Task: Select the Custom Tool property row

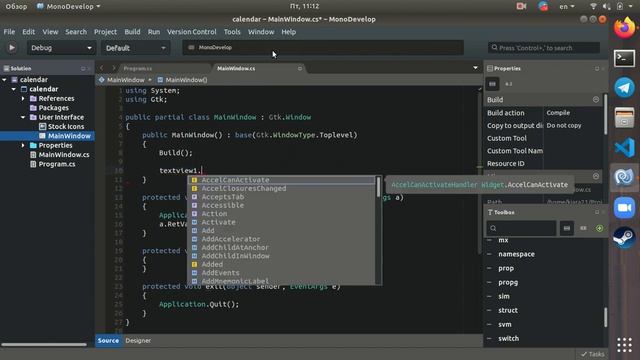Action: [543, 138]
